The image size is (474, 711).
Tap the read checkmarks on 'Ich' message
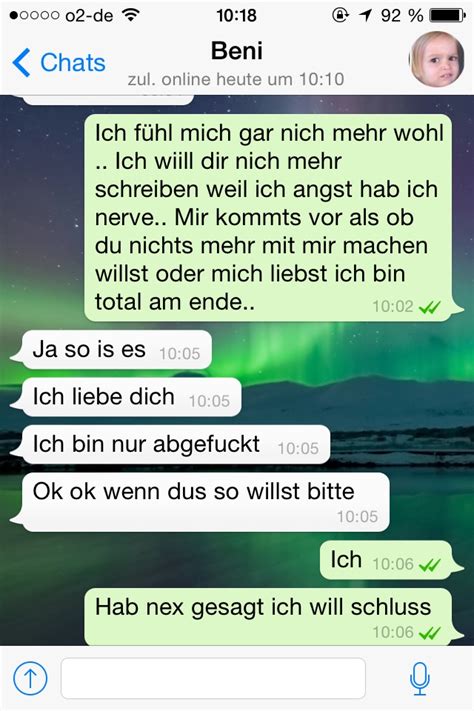[x=430, y=565]
